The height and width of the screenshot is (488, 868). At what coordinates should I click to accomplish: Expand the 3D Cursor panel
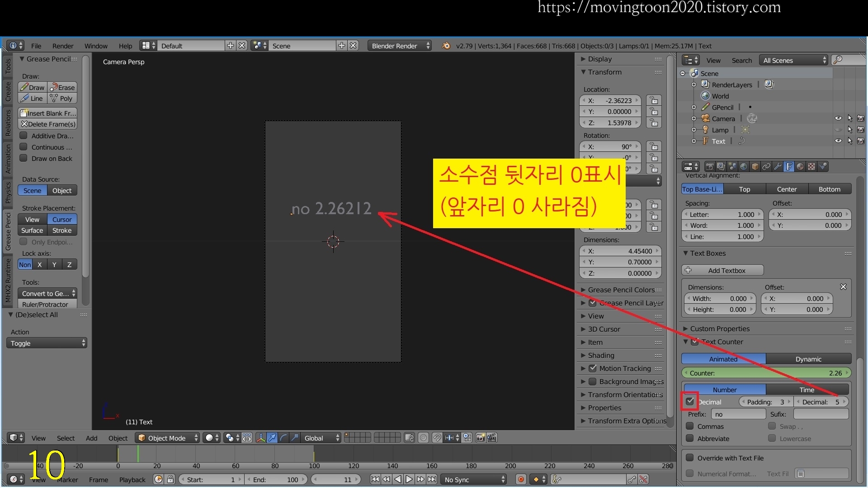[x=604, y=329]
